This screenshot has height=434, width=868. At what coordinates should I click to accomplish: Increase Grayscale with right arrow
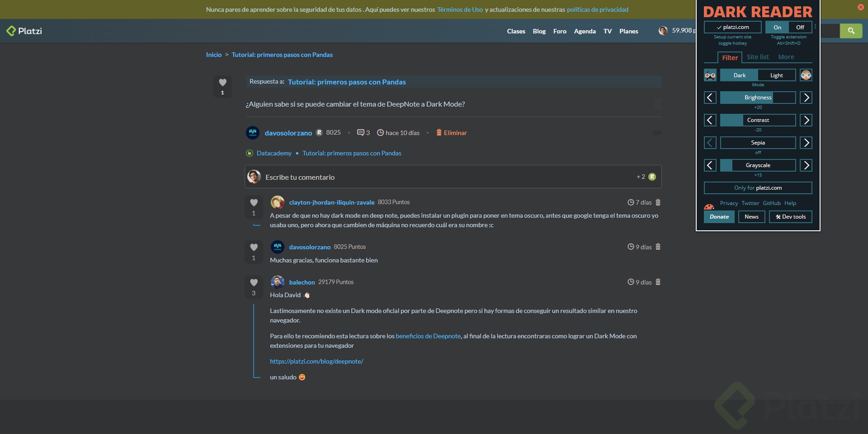806,165
